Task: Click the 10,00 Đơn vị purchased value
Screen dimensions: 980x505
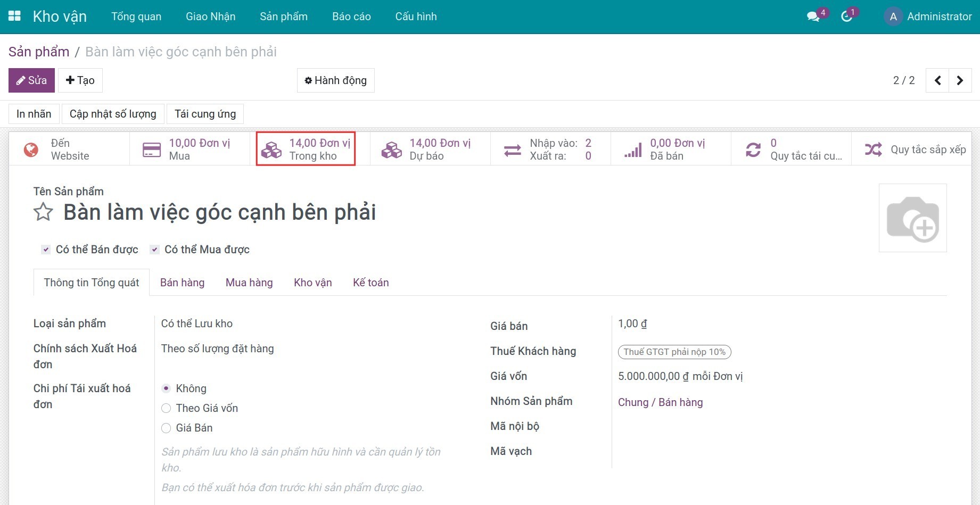Action: point(200,143)
